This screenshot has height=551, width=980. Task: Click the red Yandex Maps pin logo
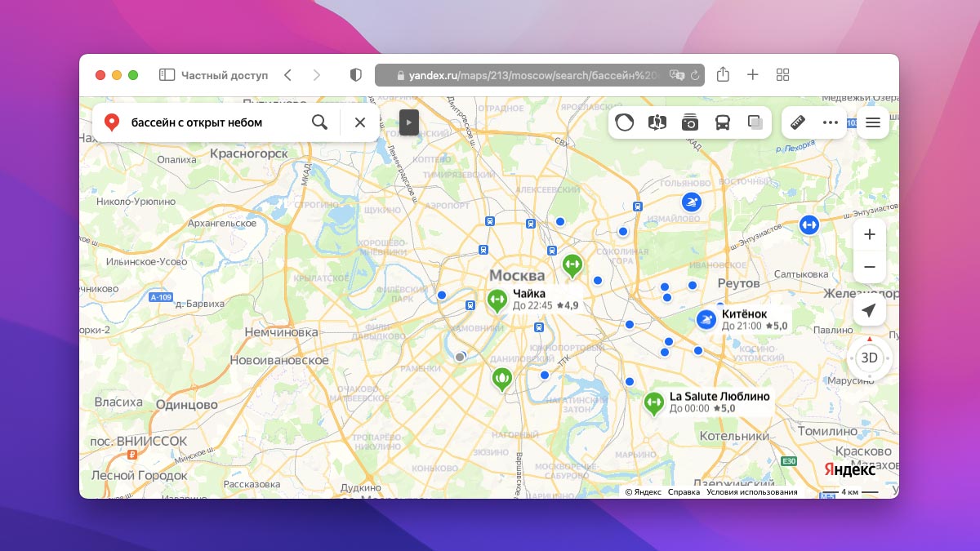pos(112,122)
